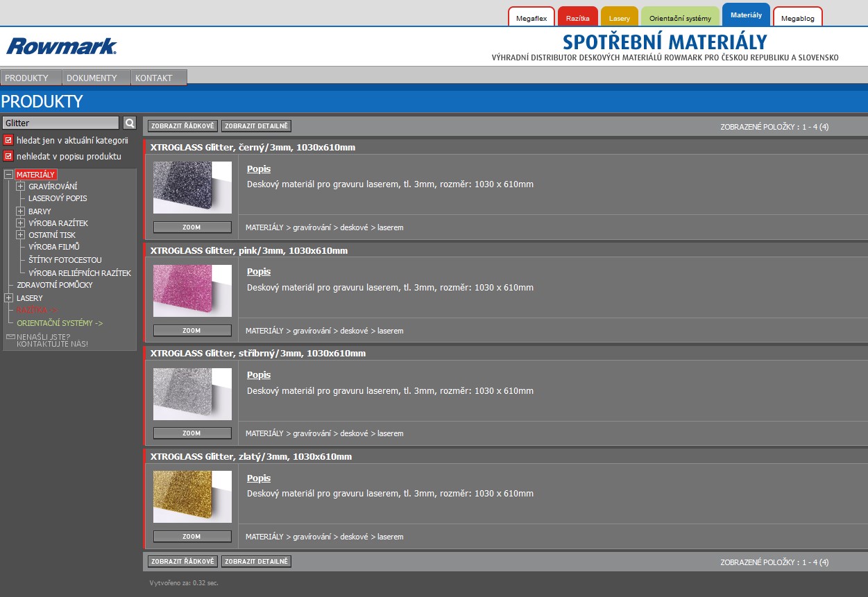Open the black Glitter product thumbnail
Screen dimensions: 868x597
point(192,187)
